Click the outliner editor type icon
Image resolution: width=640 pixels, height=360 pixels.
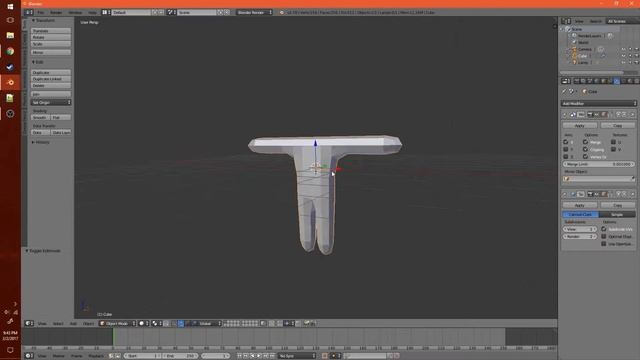pos(566,21)
